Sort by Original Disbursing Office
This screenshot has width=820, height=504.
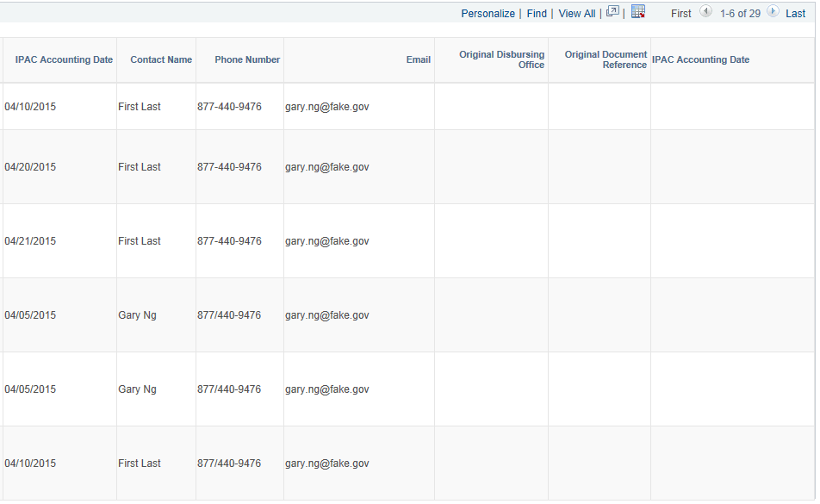pyautogui.click(x=502, y=59)
